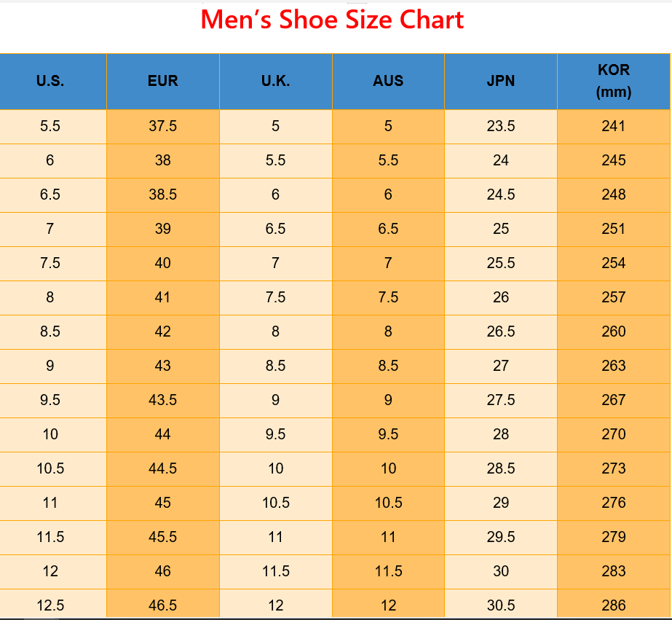Select the EUR 44.5 cell
The height and width of the screenshot is (620, 672).
click(x=162, y=468)
